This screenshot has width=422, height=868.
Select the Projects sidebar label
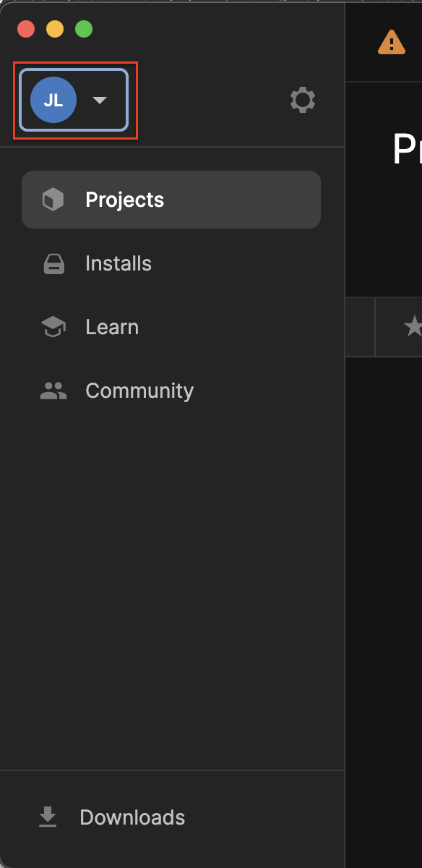click(x=125, y=200)
